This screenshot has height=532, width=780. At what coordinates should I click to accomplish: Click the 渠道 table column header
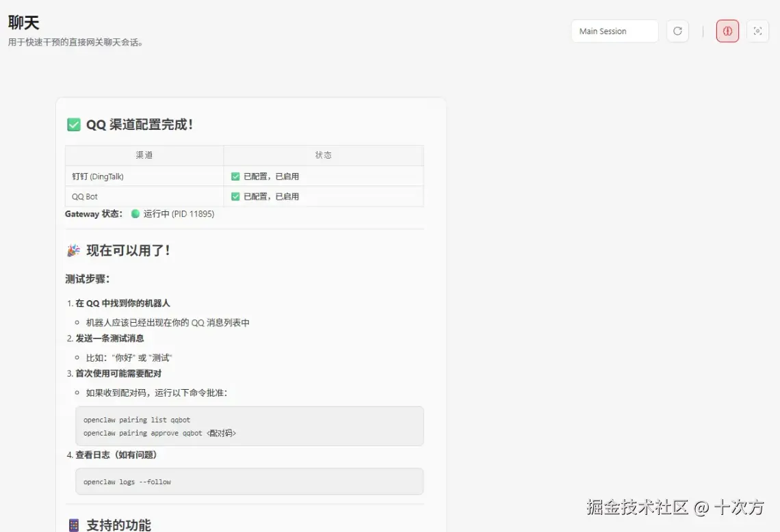click(144, 155)
